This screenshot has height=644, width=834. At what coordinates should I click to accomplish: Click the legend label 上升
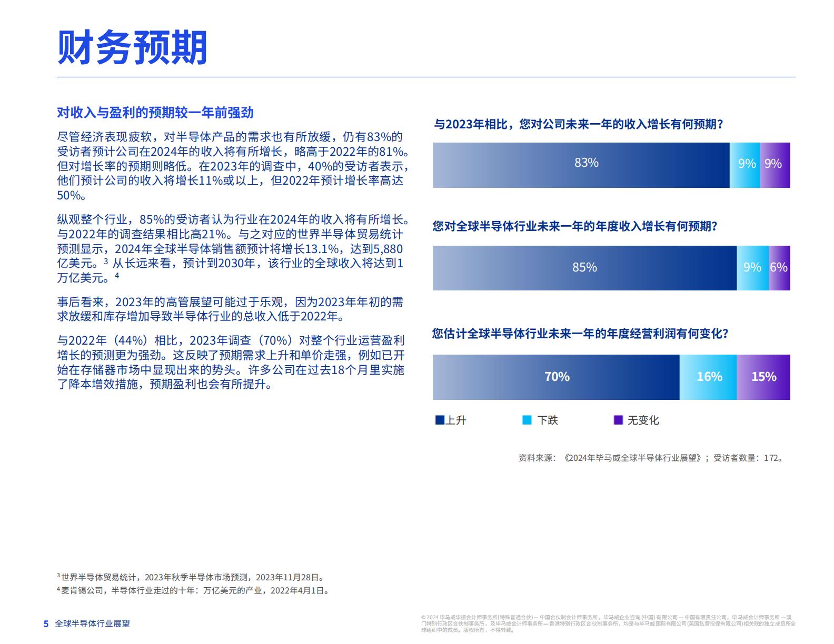tap(456, 420)
